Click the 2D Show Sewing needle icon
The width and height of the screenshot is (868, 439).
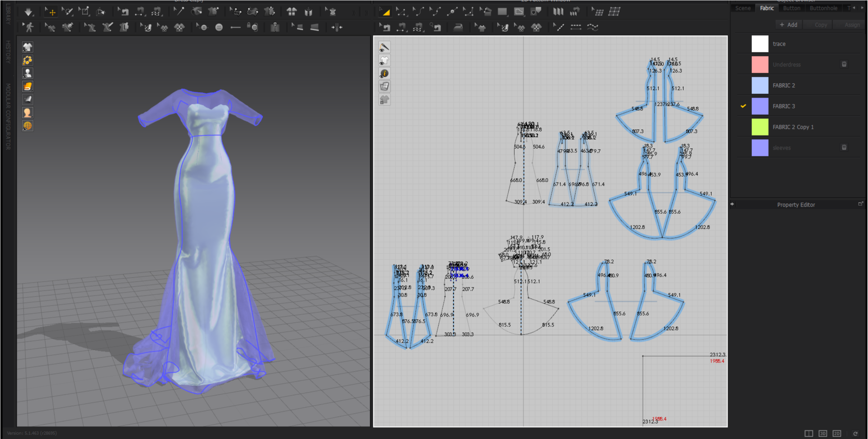pyautogui.click(x=384, y=47)
